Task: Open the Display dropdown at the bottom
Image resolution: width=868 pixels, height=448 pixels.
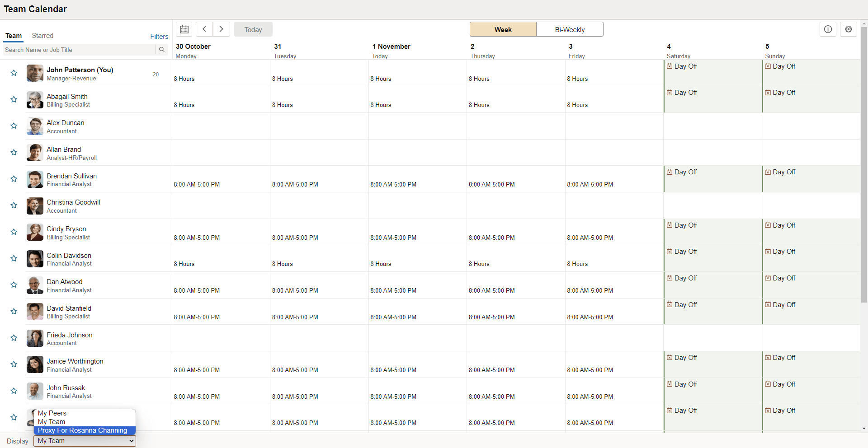Action: tap(84, 441)
